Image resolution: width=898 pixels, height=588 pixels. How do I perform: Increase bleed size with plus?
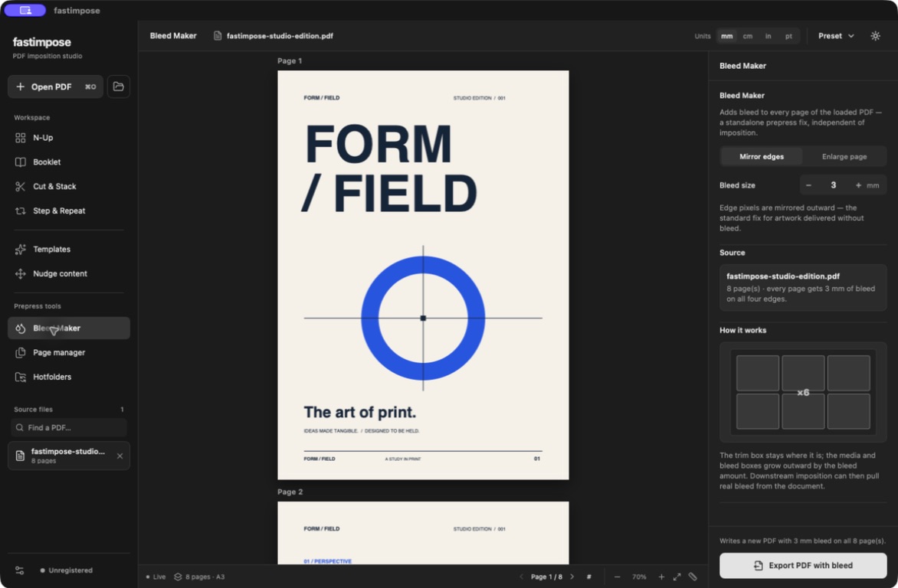(x=858, y=185)
